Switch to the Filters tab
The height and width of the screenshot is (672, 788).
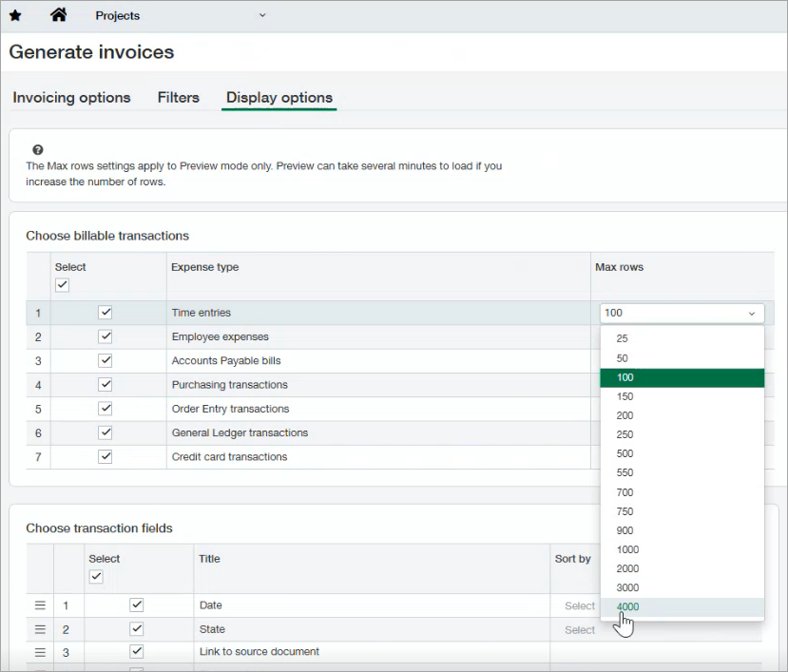pyautogui.click(x=178, y=97)
